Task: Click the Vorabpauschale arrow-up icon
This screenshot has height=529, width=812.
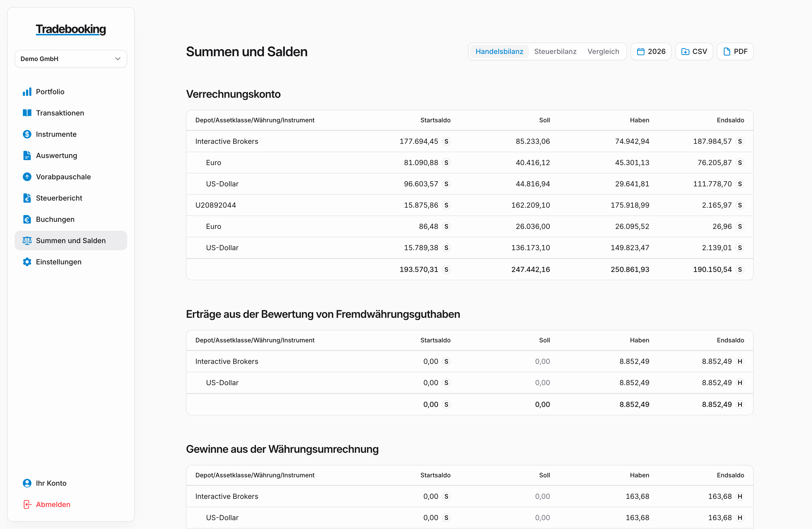Action: (27, 177)
